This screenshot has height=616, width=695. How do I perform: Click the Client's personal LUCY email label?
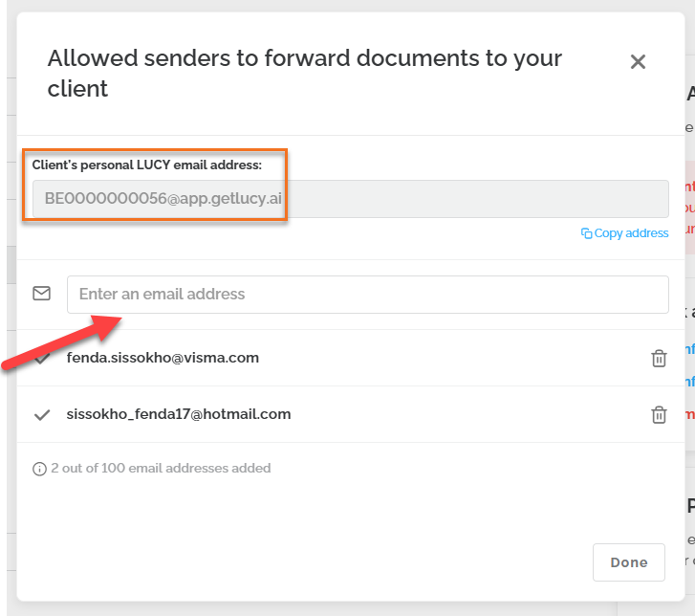click(147, 165)
